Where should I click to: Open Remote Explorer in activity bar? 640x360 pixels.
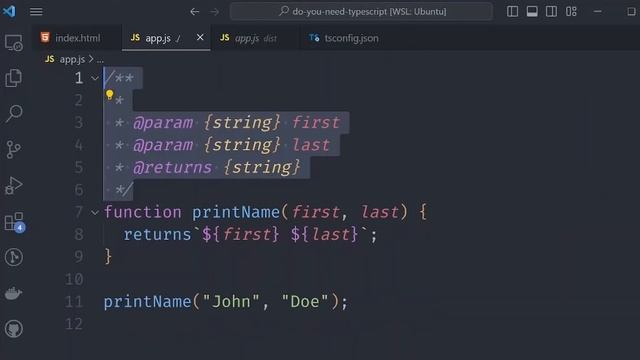pos(13,43)
